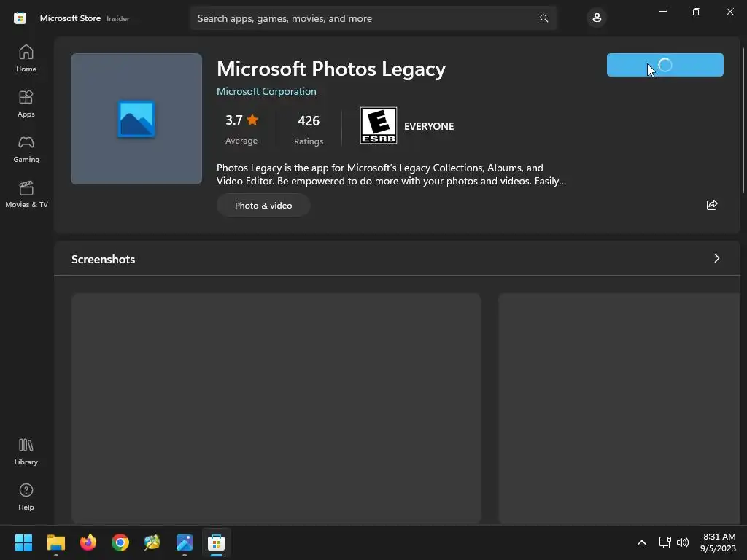Click the vertical scrollbar thumb
Screen dimensions: 747x560
pos(743,120)
